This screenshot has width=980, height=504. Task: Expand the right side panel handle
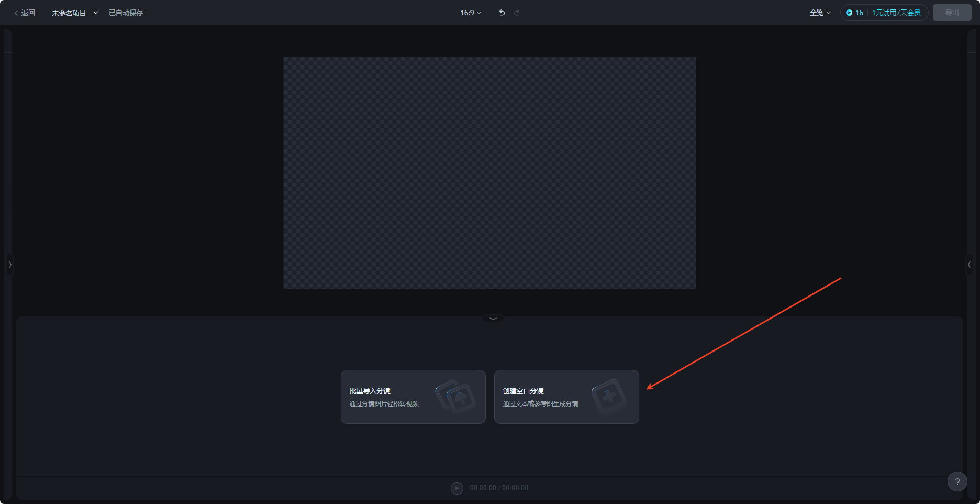(969, 265)
